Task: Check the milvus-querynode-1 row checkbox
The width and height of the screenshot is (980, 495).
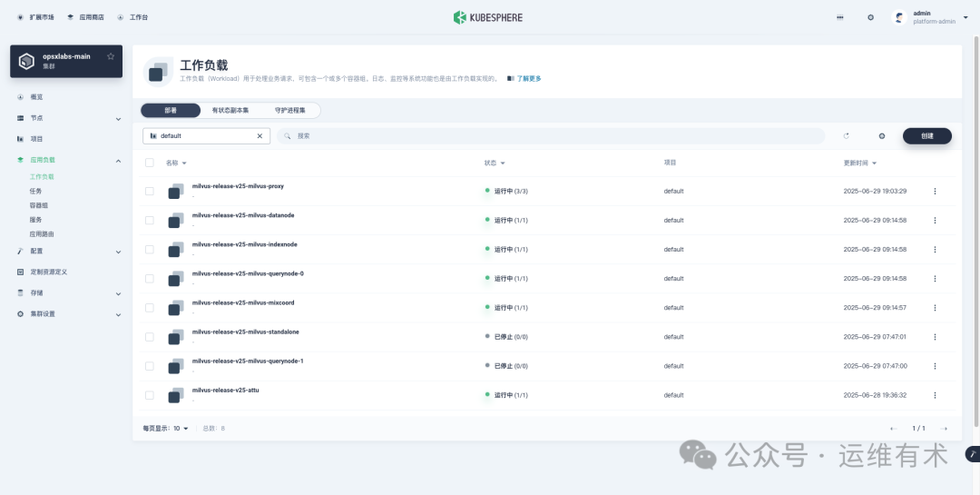Action: point(150,366)
